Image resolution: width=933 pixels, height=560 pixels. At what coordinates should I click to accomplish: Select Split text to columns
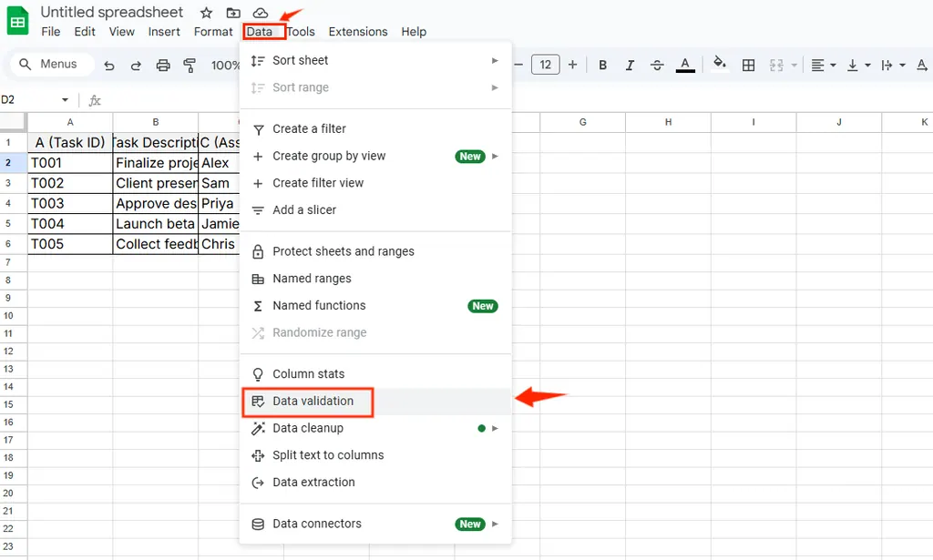click(x=328, y=455)
